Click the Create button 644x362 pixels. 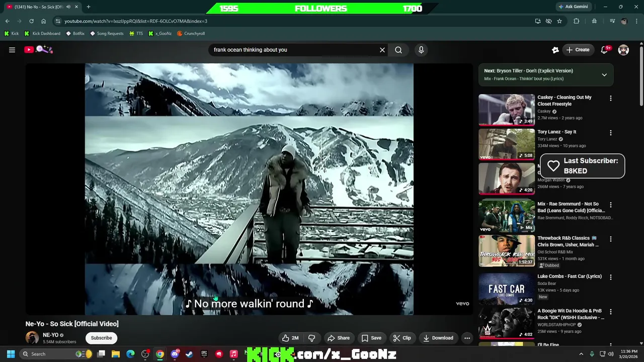(x=578, y=50)
